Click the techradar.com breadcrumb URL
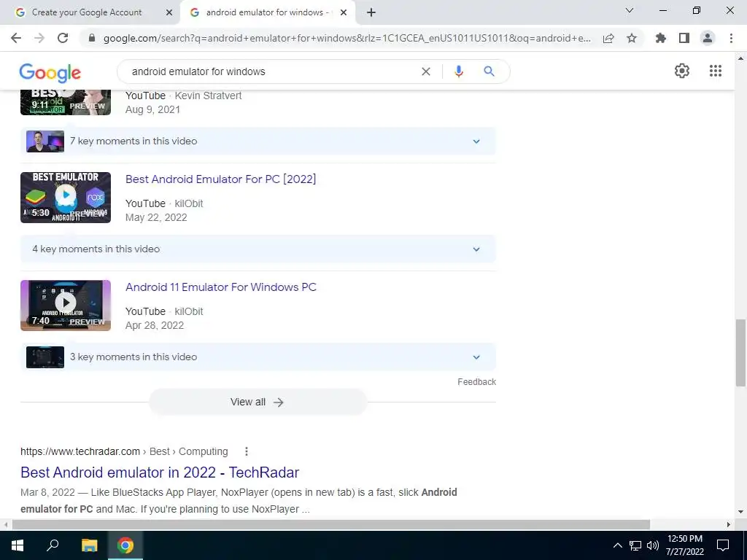The width and height of the screenshot is (747, 560). point(124,451)
